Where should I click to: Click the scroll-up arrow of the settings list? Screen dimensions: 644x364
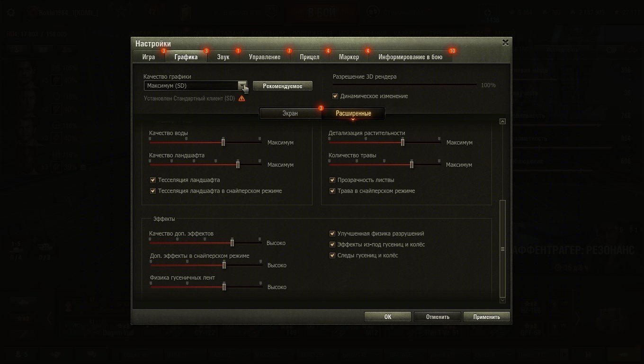pyautogui.click(x=502, y=121)
